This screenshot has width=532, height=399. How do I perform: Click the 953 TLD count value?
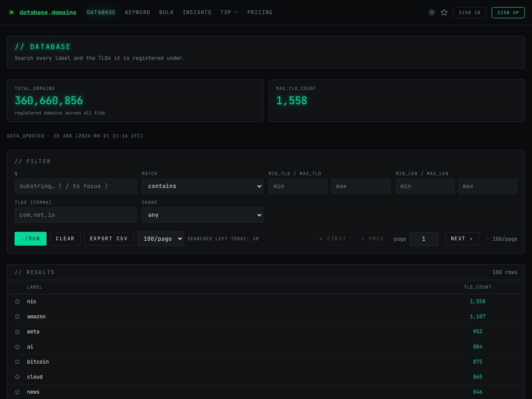(477, 332)
